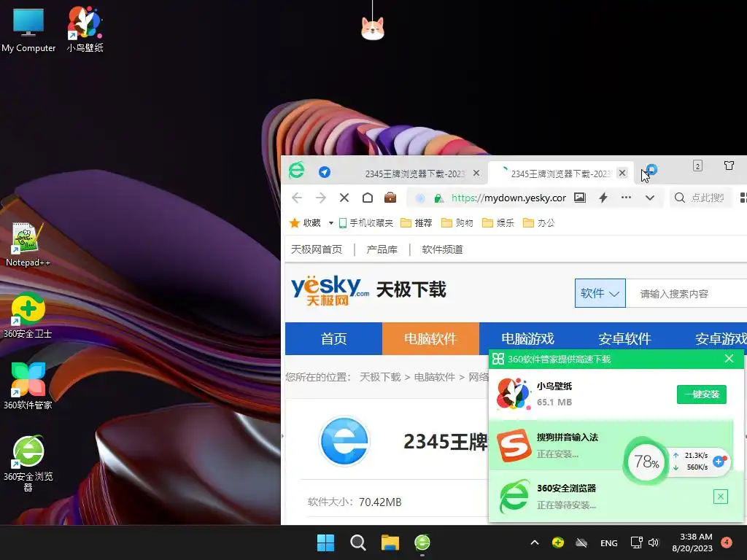Launch 小鸟壁纸 desktop shortcut

pyautogui.click(x=85, y=29)
